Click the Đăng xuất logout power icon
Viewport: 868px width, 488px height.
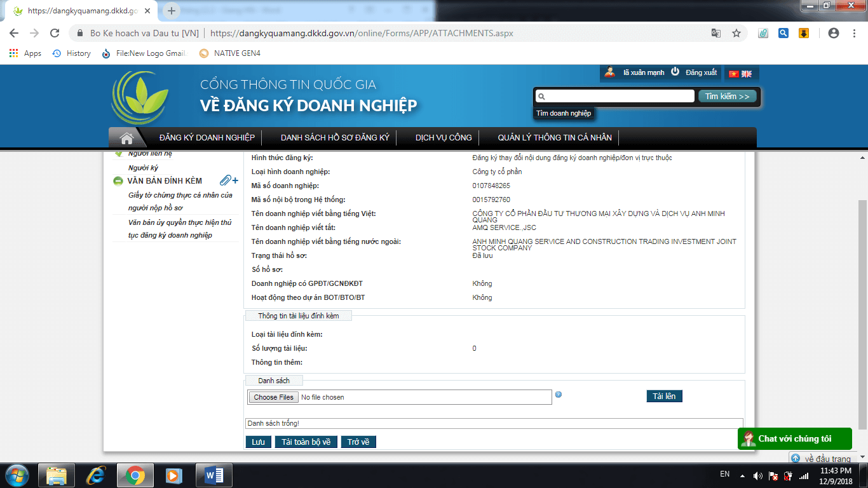[675, 72]
